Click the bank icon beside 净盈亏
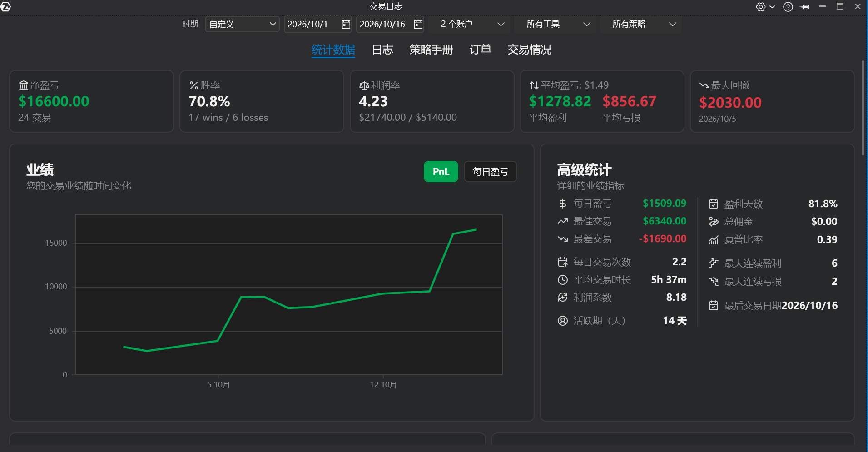868x452 pixels. point(24,85)
